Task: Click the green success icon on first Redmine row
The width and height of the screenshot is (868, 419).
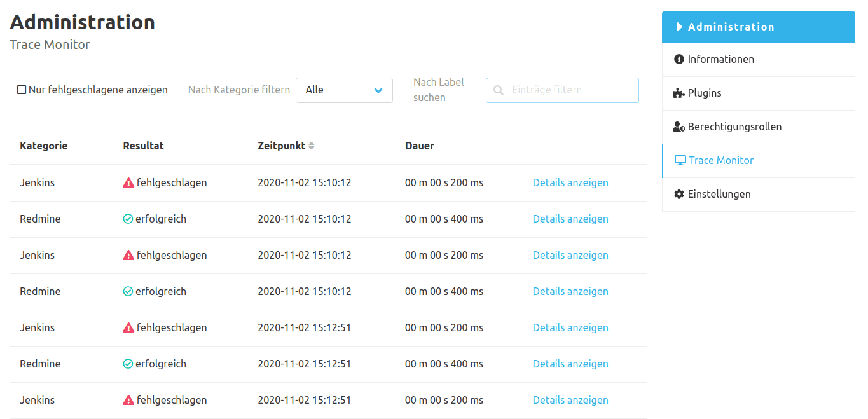Action: (x=127, y=219)
